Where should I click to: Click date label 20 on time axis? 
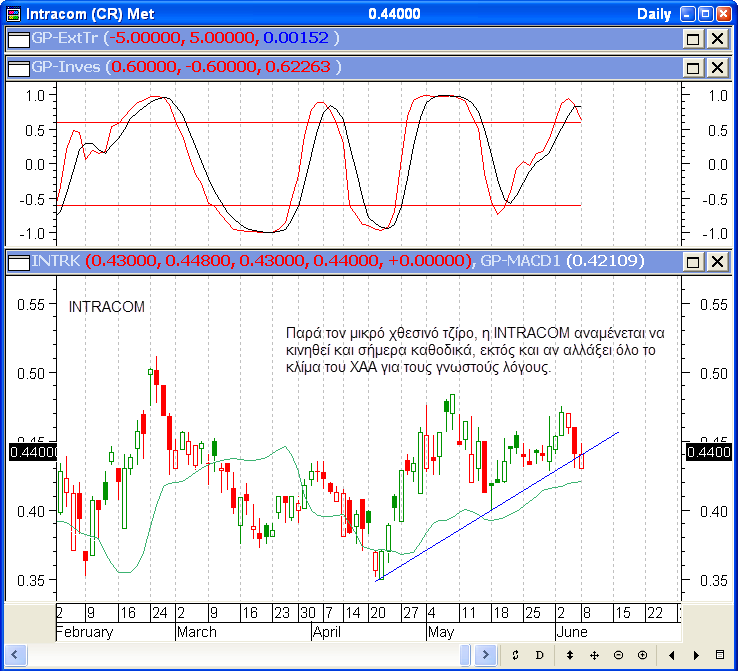coord(378,613)
